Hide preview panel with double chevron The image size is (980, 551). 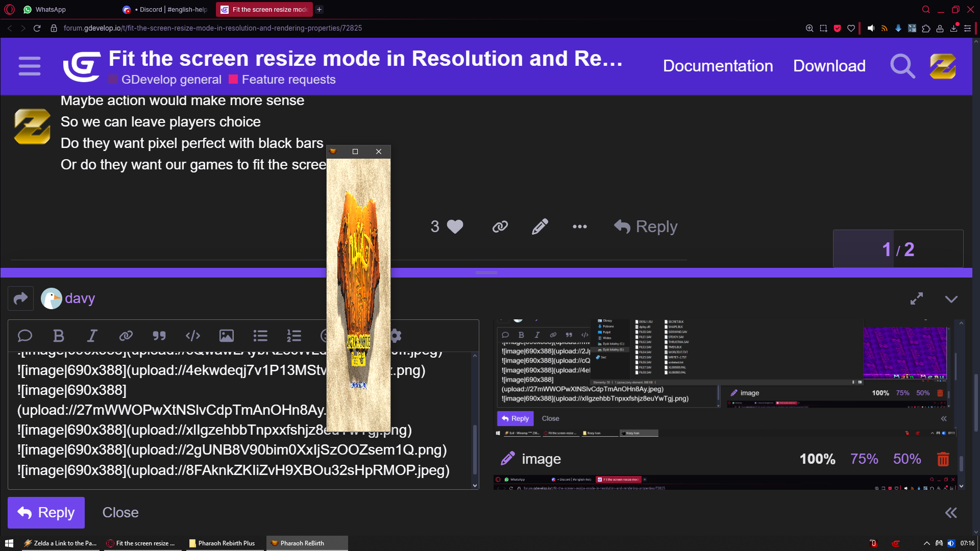950,513
